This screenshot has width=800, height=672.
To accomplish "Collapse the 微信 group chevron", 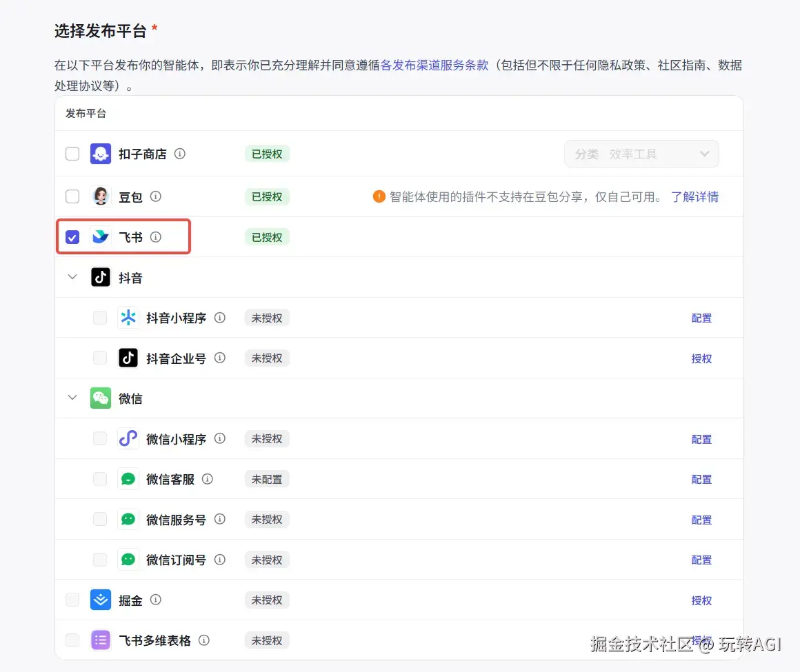I will click(x=72, y=397).
